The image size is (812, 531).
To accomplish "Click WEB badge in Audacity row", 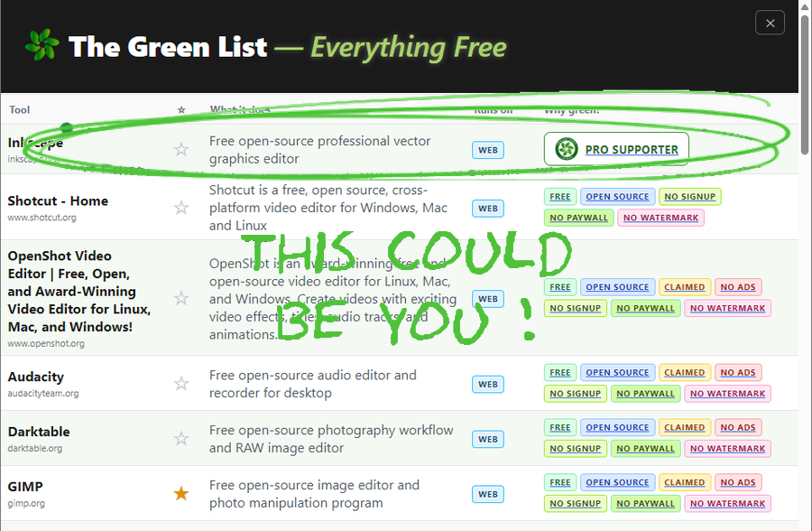I will pyautogui.click(x=488, y=384).
